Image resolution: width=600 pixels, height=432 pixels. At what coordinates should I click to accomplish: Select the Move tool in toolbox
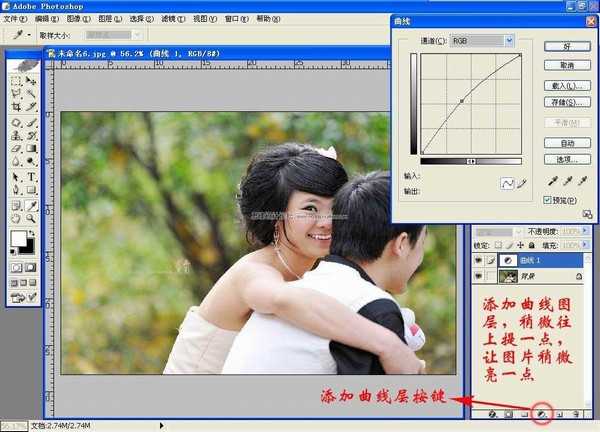[x=31, y=78]
